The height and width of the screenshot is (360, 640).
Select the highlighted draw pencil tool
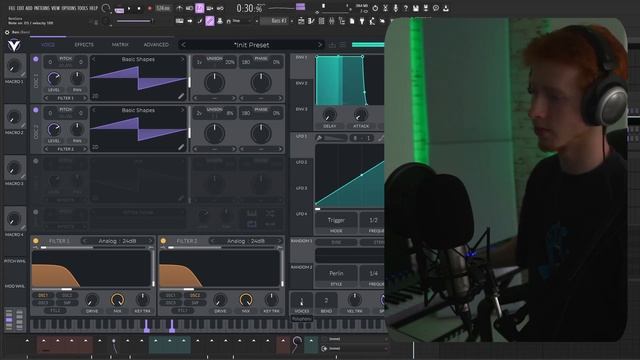[x=210, y=21]
